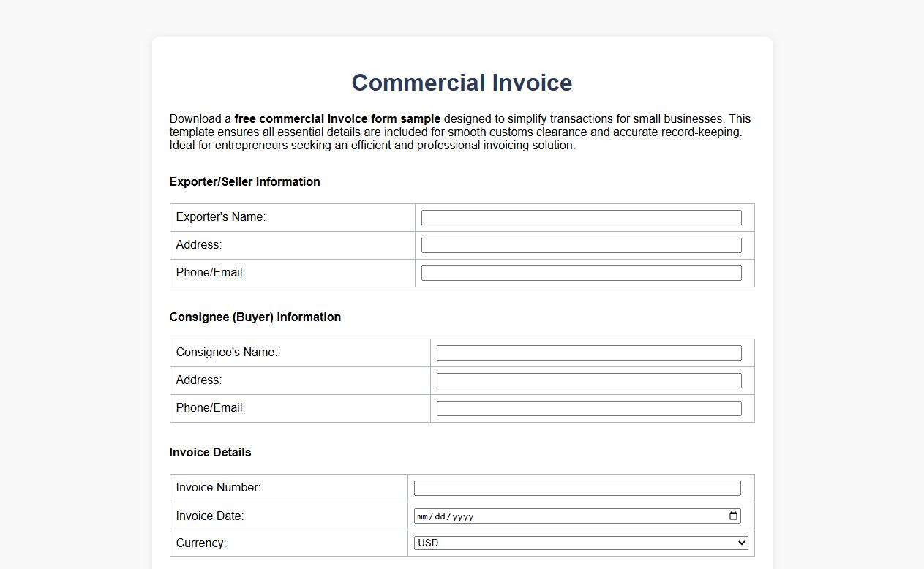Screen dimensions: 924x569
Task: Click the Exporter/Seller Information section heading
Action: [x=245, y=181]
